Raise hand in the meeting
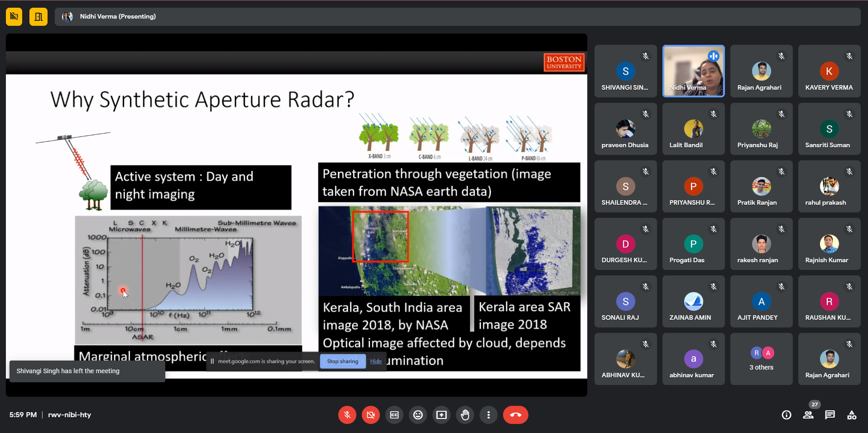This screenshot has width=868, height=433. (x=465, y=415)
